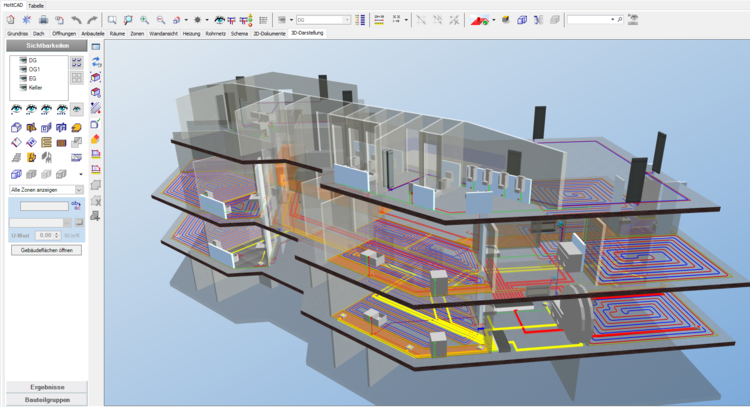Screen dimensions: 750x407
Task: Expand the Ergebnisse panel section
Action: (47, 386)
